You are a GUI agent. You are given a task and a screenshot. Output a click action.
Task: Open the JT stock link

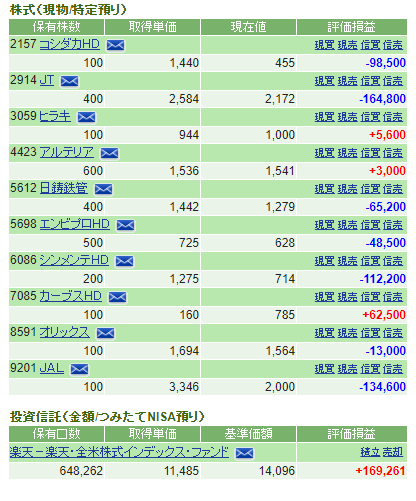pyautogui.click(x=47, y=80)
